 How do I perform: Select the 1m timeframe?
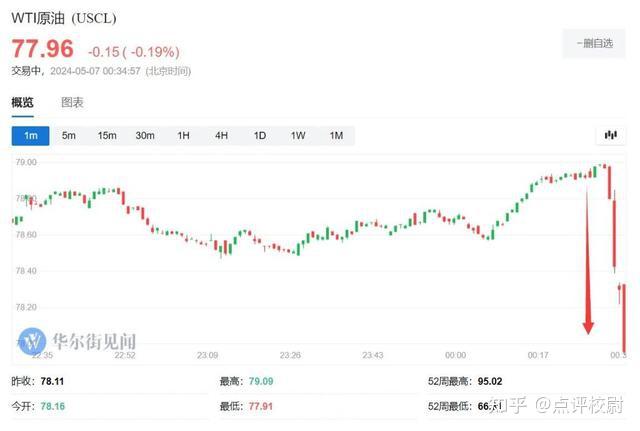pyautogui.click(x=31, y=136)
